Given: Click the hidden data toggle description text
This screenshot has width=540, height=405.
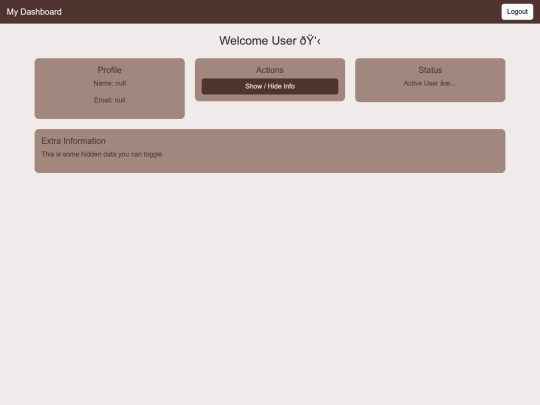Looking at the screenshot, I should [x=103, y=154].
